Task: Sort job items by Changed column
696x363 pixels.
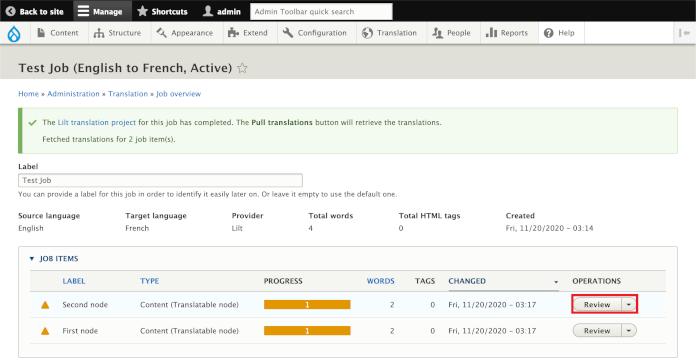Action: coord(467,281)
